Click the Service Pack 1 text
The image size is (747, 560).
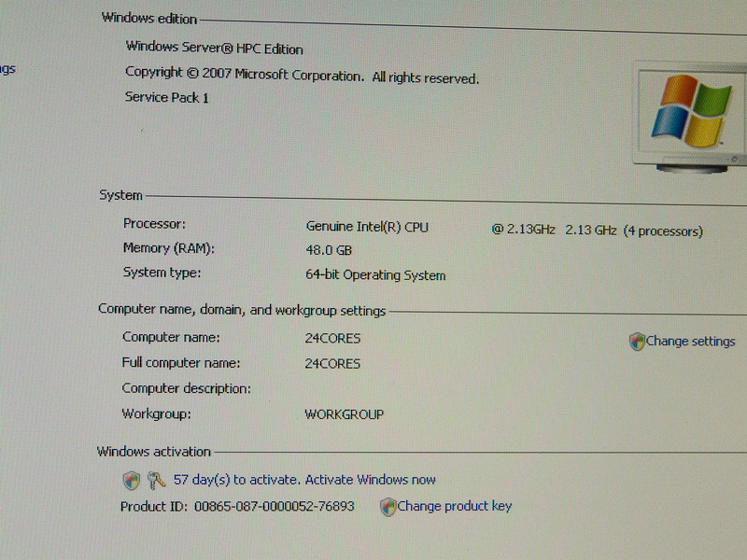tap(167, 98)
